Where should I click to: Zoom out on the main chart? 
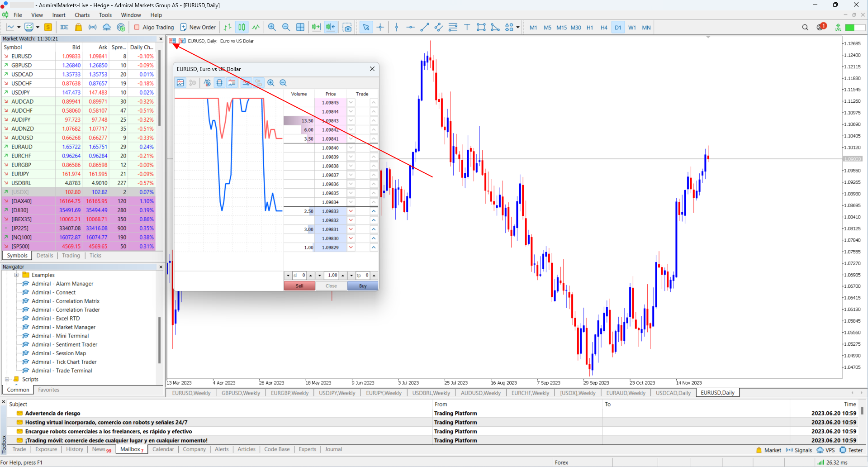[x=286, y=27]
